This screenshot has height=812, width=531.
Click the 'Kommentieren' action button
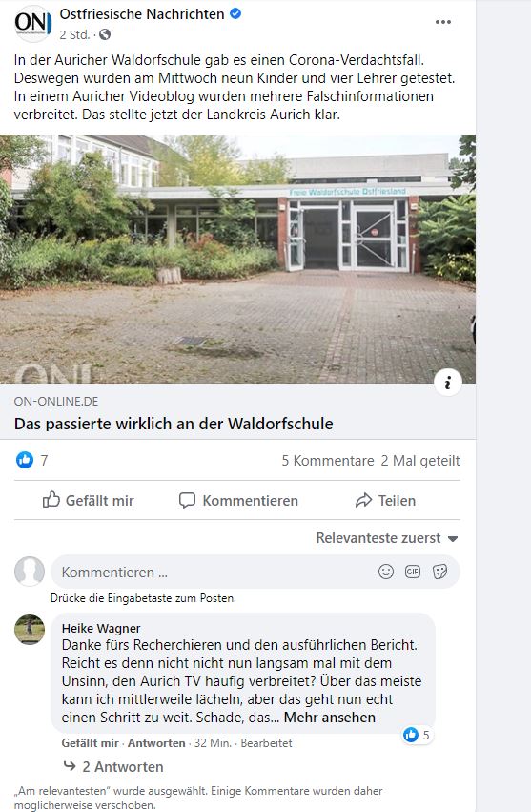[x=238, y=500]
